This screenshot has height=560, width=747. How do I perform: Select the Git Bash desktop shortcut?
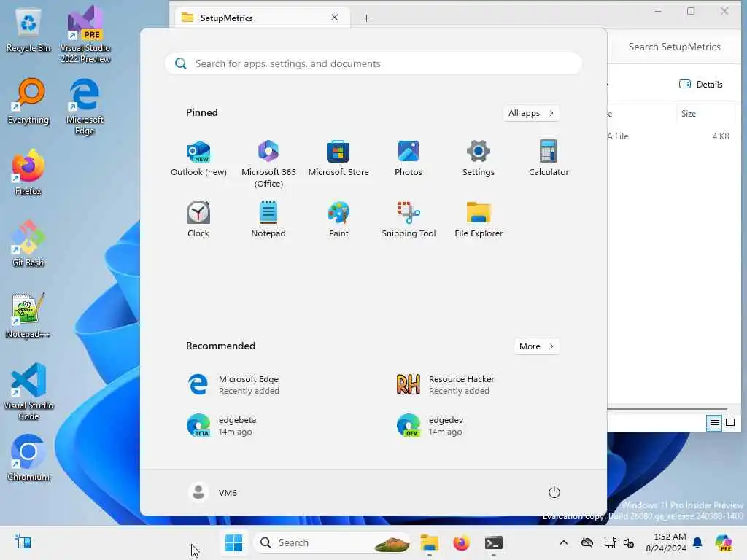click(x=28, y=244)
